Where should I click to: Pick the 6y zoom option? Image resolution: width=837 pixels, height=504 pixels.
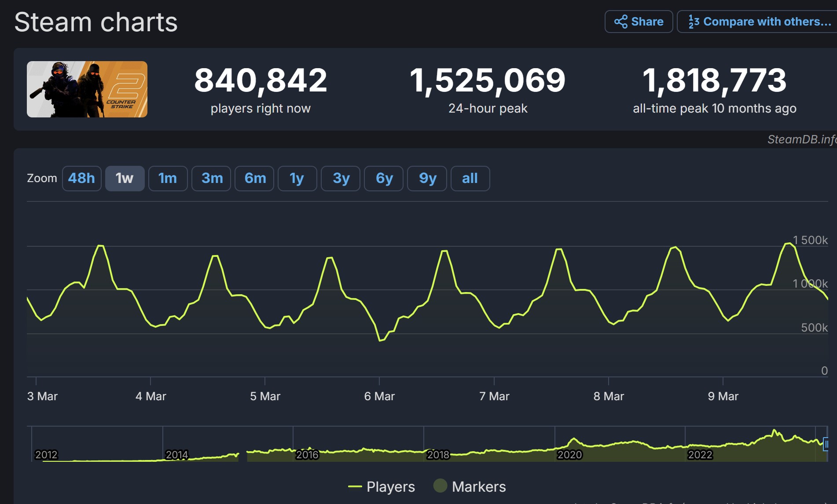pyautogui.click(x=384, y=178)
